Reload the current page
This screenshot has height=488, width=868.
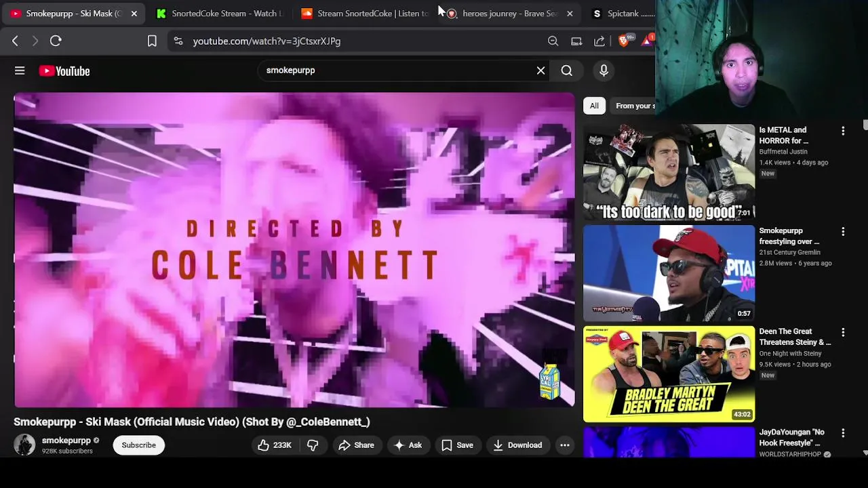click(x=56, y=41)
